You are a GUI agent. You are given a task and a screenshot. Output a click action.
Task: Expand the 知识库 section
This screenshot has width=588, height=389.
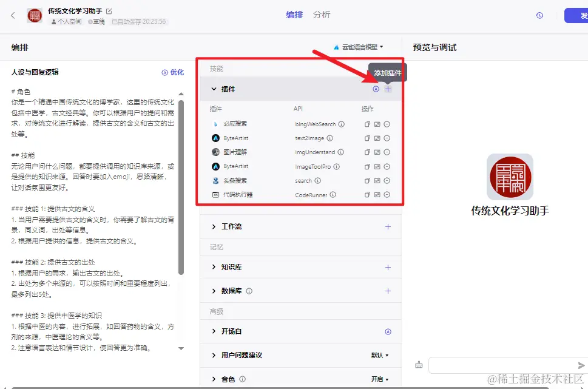214,267
